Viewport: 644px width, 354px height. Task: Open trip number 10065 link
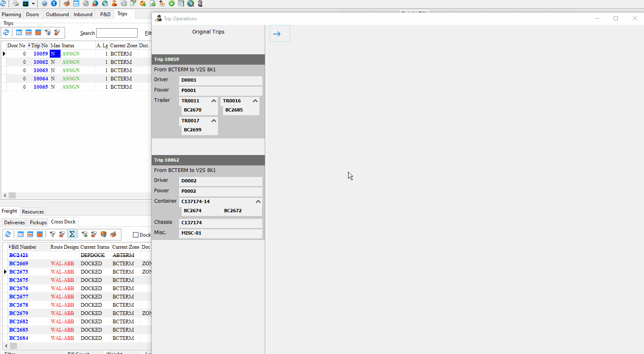[41, 87]
